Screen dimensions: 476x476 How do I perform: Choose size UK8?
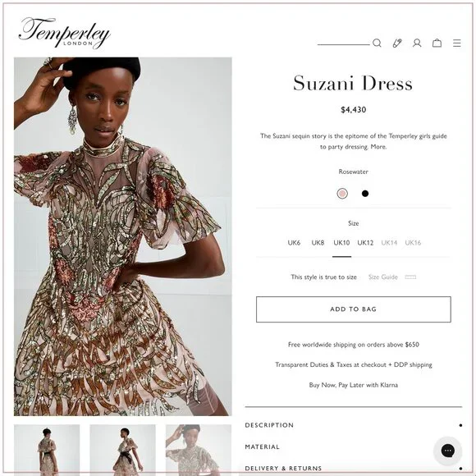pyautogui.click(x=318, y=243)
